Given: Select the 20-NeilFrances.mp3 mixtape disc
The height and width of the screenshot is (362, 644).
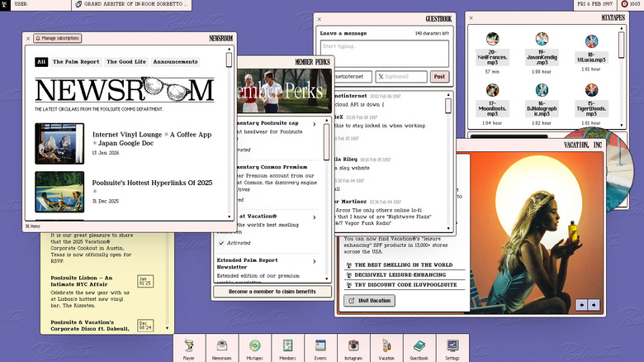Looking at the screenshot, I should pos(492,39).
